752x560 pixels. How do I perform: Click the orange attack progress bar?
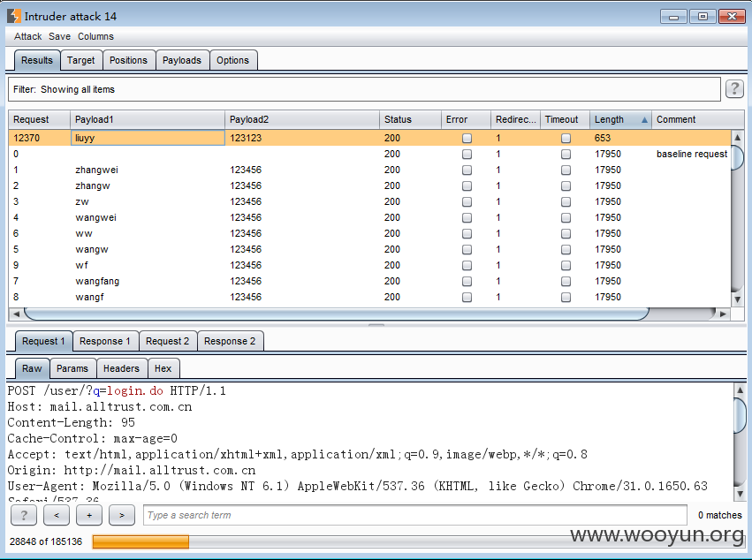coord(141,541)
